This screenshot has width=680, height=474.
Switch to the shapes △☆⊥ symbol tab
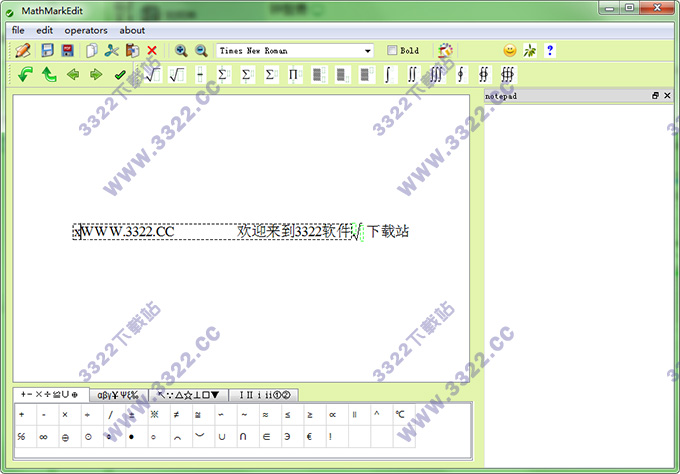point(188,395)
